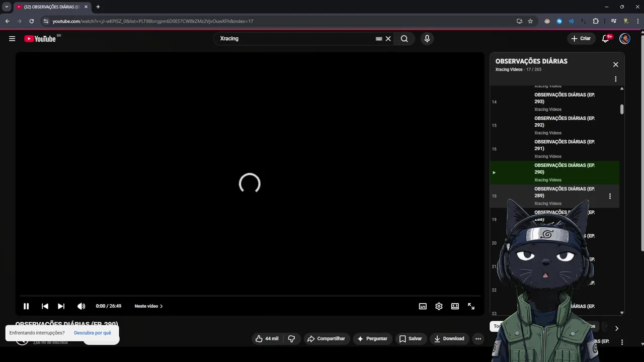The image size is (644, 362).
Task: Open more actions ellipsis below video
Action: click(x=478, y=339)
